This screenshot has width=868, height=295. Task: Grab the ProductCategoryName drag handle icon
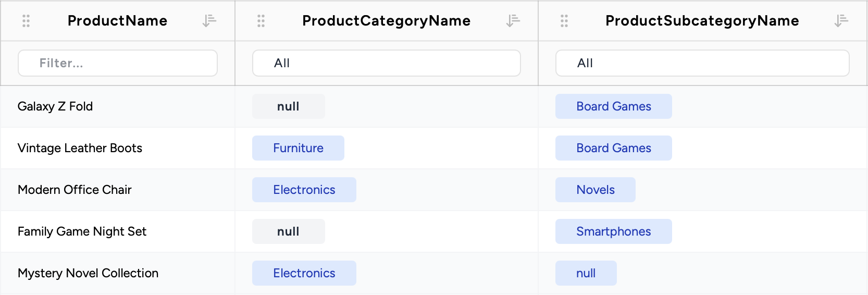click(x=261, y=21)
